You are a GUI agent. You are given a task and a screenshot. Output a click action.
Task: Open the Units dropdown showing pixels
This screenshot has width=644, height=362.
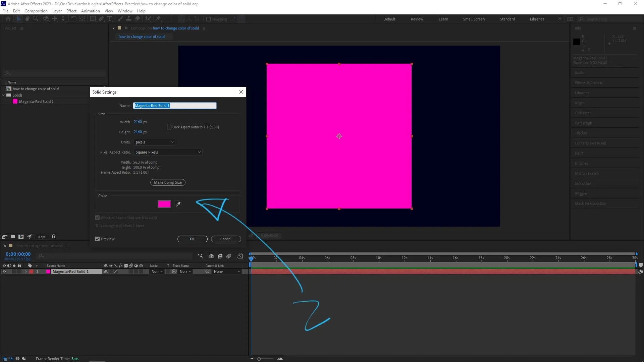(154, 142)
